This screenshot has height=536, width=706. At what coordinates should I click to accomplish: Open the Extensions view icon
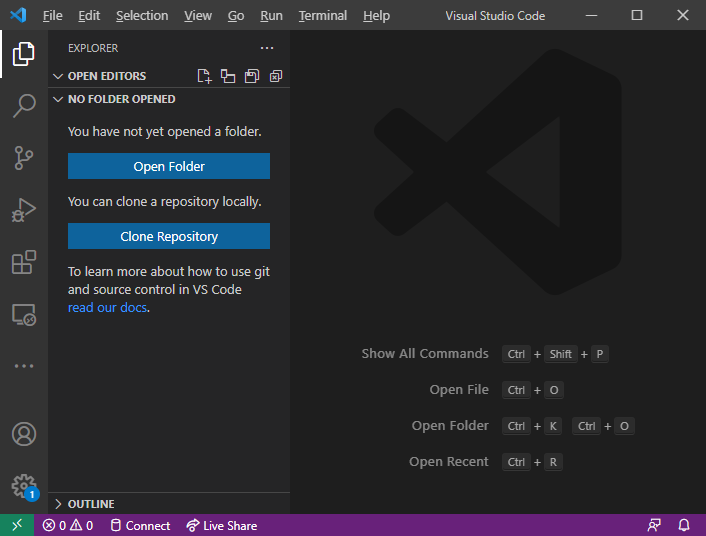tap(24, 262)
